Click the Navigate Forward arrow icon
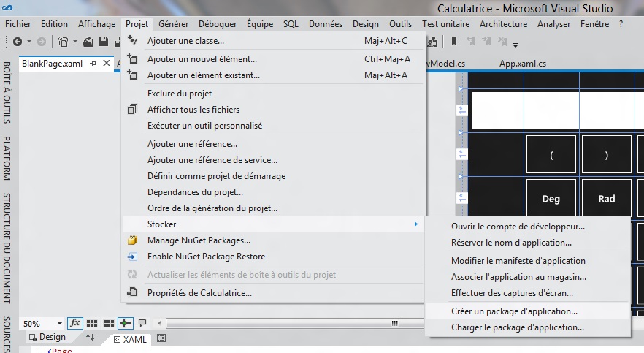Viewport: 644px width, 353px height. point(42,42)
